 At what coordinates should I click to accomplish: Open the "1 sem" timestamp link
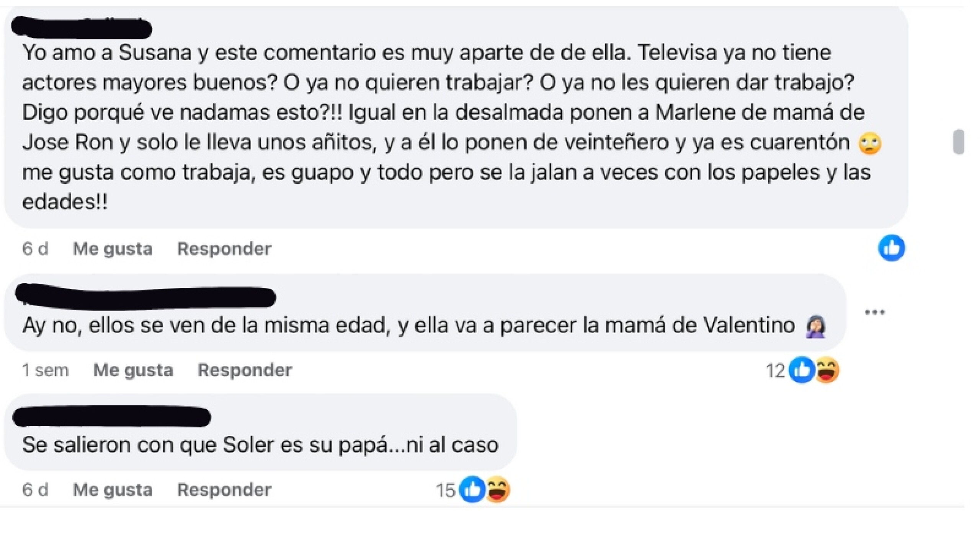(46, 370)
